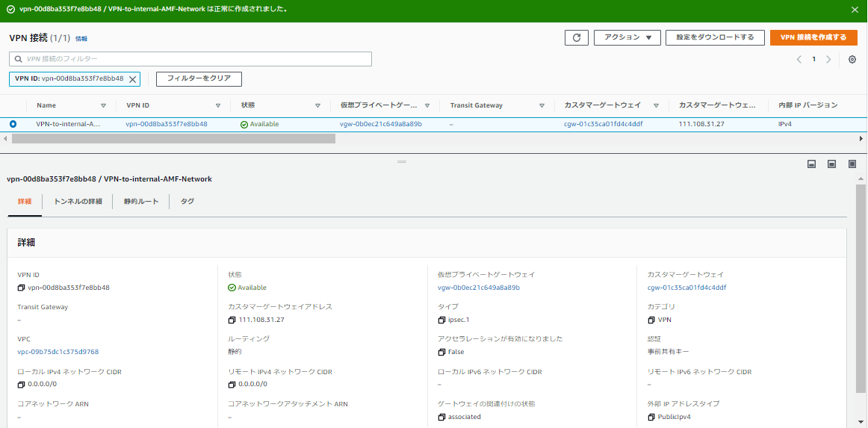Sort by Name column arrow

103,106
